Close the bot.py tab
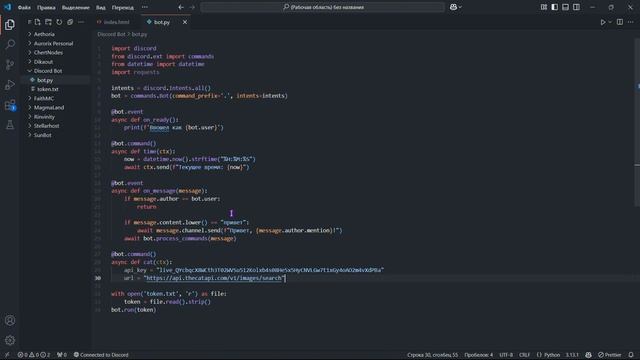This screenshot has height=360, width=640. pyautogui.click(x=185, y=22)
